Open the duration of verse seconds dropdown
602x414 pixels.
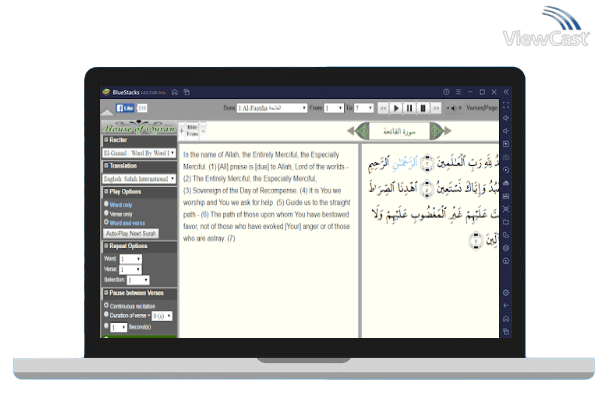[x=162, y=316]
